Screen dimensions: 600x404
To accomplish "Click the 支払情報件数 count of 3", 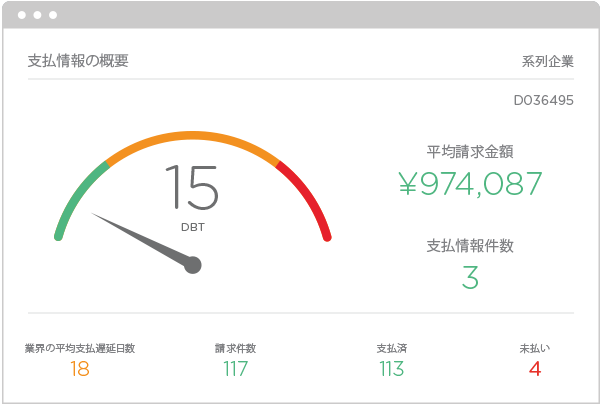I will (x=470, y=277).
